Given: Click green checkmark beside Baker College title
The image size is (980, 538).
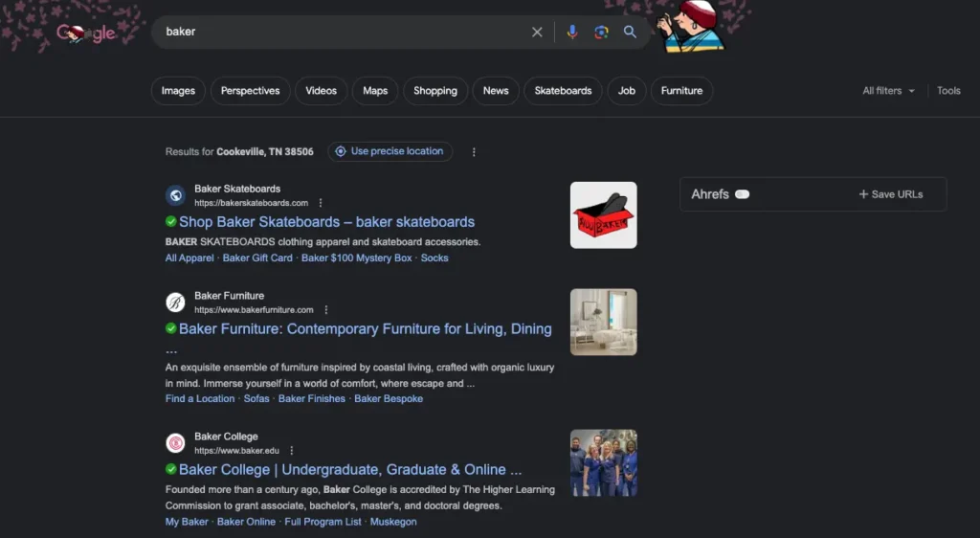Looking at the screenshot, I should pos(170,469).
